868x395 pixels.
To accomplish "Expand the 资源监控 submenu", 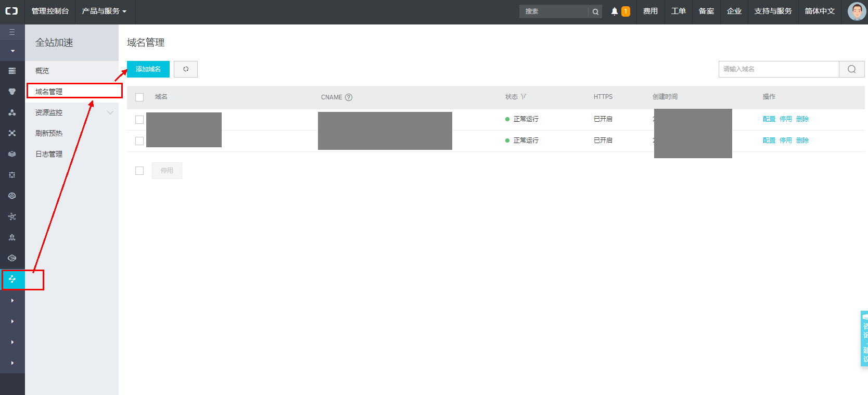I will tap(110, 112).
